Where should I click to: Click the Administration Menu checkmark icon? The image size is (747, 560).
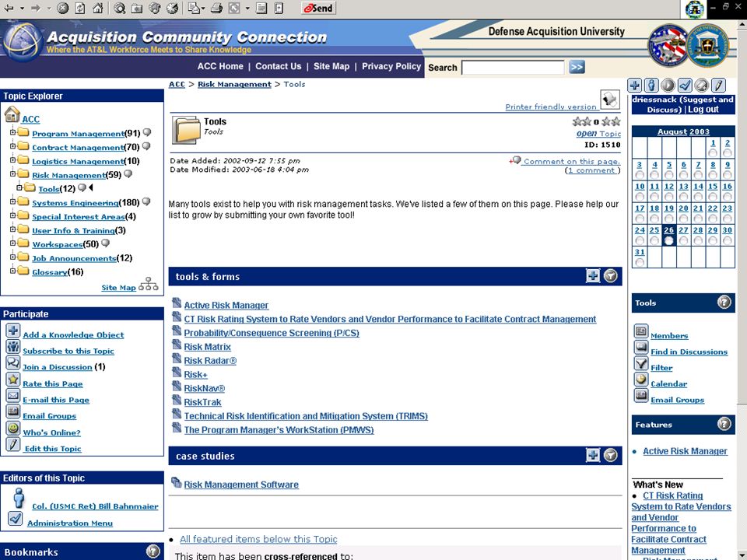(x=16, y=518)
